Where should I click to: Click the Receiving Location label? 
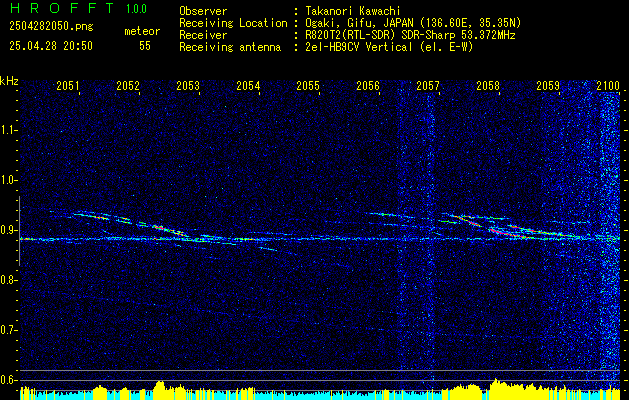click(x=233, y=23)
